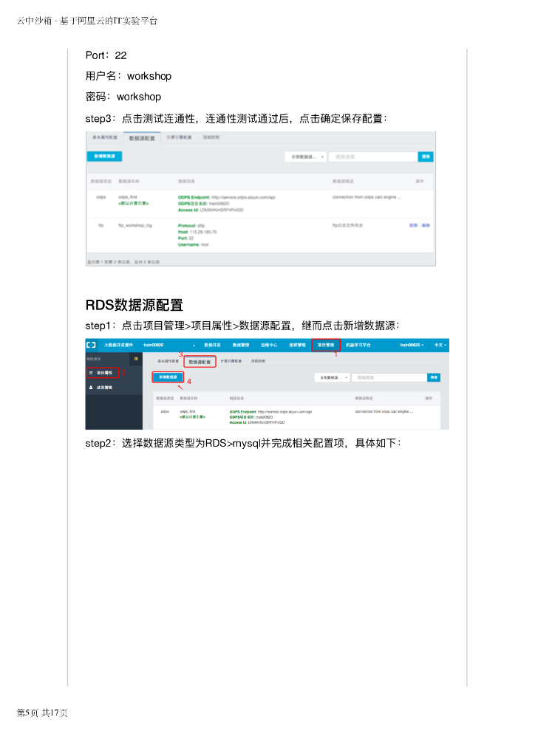
Task: Click the logo icon in the dark navbar
Action: pos(91,345)
